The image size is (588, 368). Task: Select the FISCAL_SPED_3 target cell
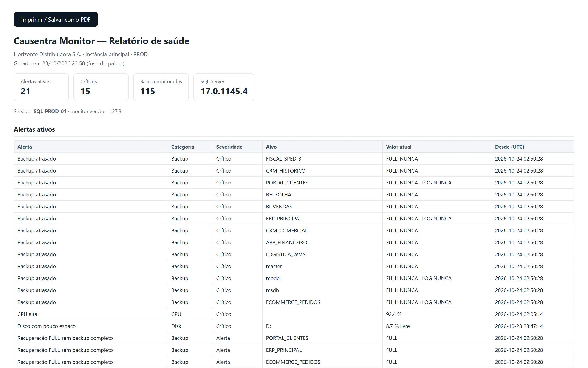pyautogui.click(x=322, y=159)
